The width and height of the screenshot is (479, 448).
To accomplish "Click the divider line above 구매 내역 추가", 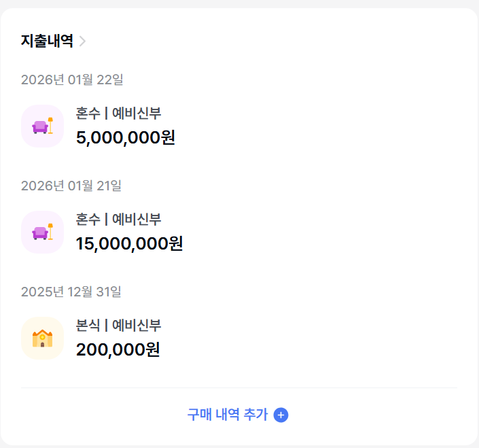I will [x=239, y=387].
